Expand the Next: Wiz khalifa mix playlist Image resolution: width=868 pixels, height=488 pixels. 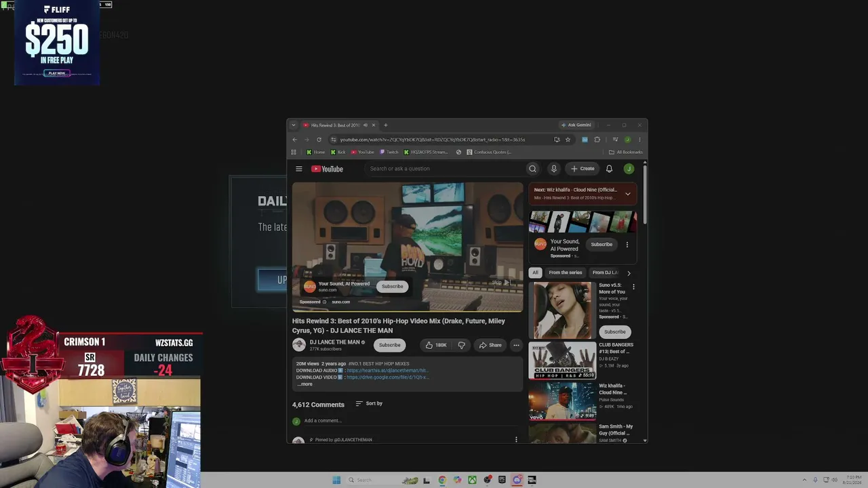point(627,194)
